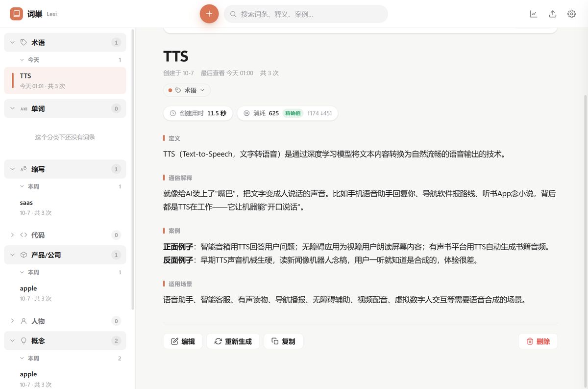588x389 pixels.
Task: Collapse the 今天 group under 术语
Action: point(22,60)
